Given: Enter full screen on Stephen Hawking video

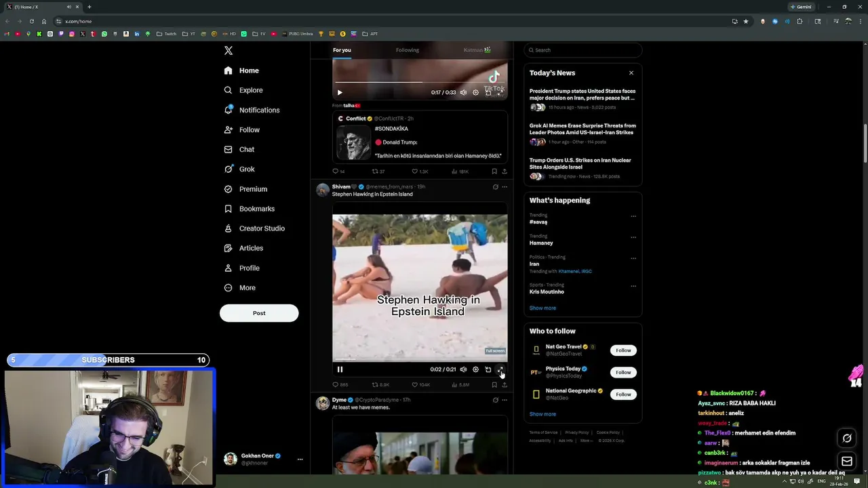Looking at the screenshot, I should [500, 369].
